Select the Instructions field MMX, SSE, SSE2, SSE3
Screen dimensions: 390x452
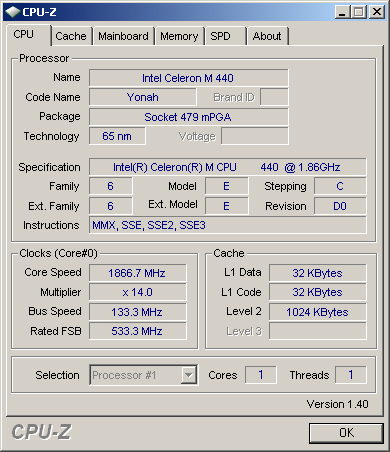click(x=228, y=225)
